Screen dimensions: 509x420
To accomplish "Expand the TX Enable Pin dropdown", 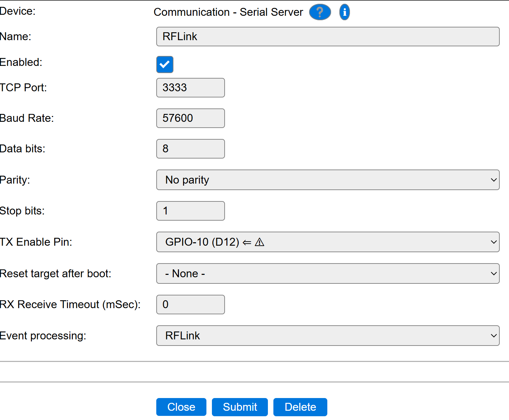I will tap(328, 242).
